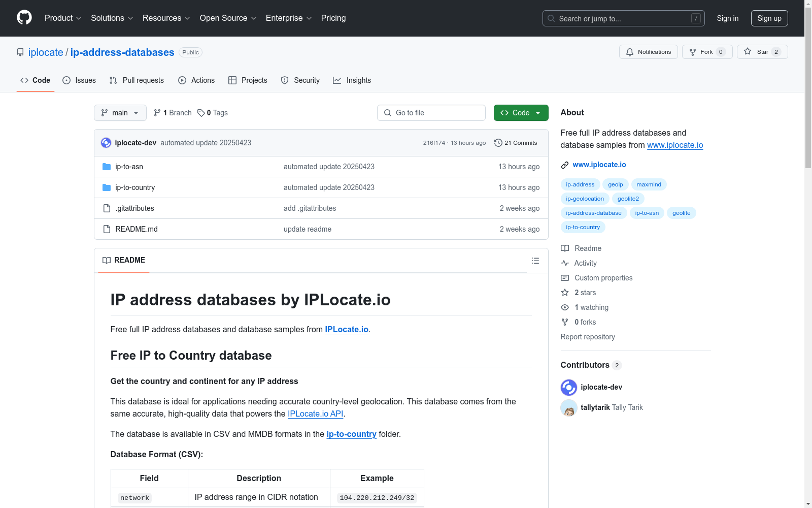Click the bell Notifications button
Image resolution: width=812 pixels, height=508 pixels.
649,52
